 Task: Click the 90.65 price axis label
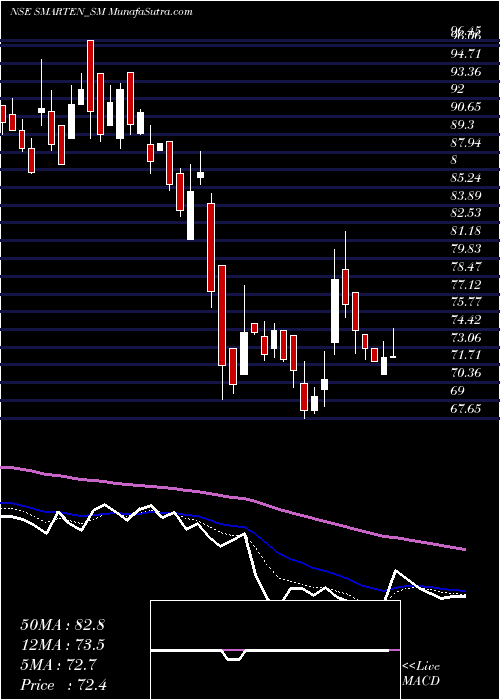(x=466, y=107)
